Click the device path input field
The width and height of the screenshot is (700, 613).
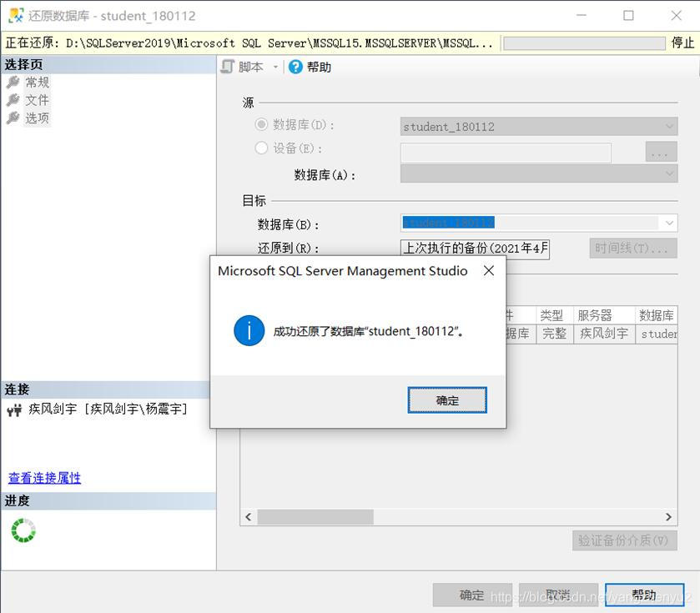tap(506, 153)
